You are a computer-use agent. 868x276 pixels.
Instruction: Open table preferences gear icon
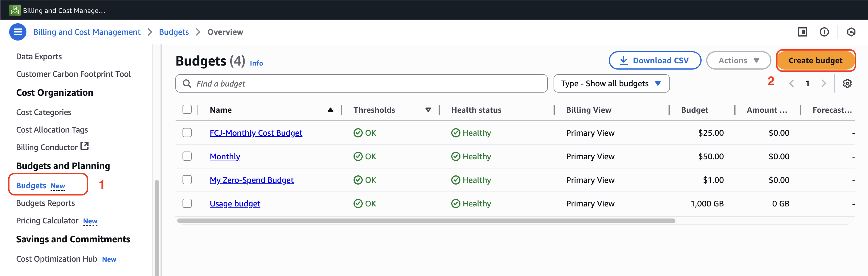847,84
